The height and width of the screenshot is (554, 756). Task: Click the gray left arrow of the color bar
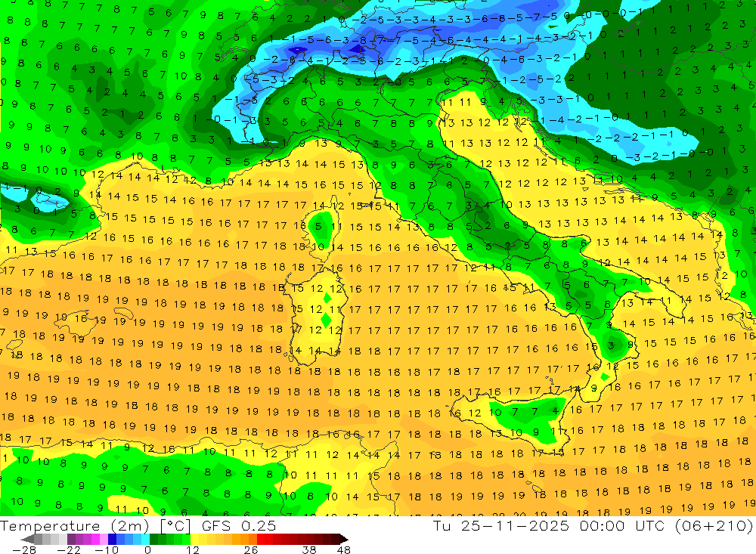(x=27, y=539)
